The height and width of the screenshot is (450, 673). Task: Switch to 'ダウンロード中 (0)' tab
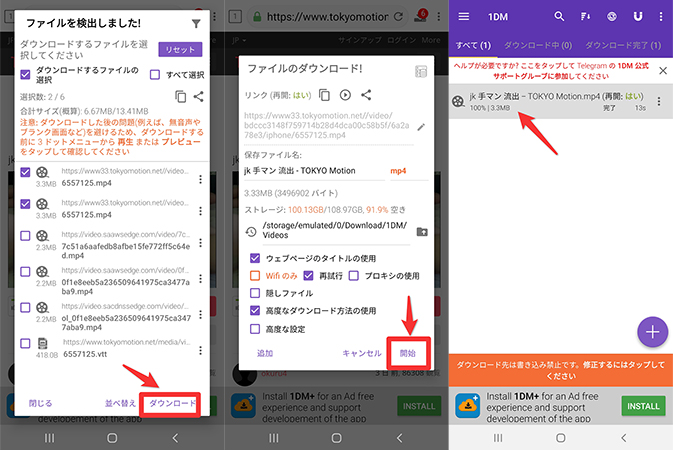pyautogui.click(x=538, y=46)
